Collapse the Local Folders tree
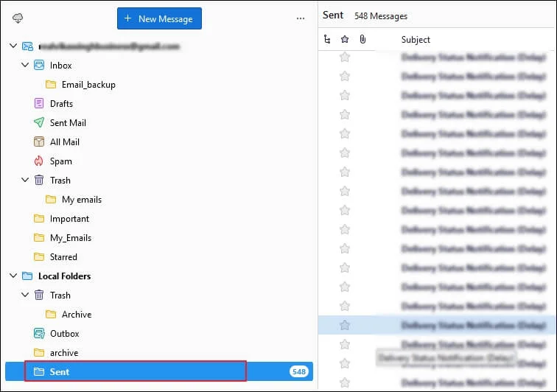 [x=13, y=276]
